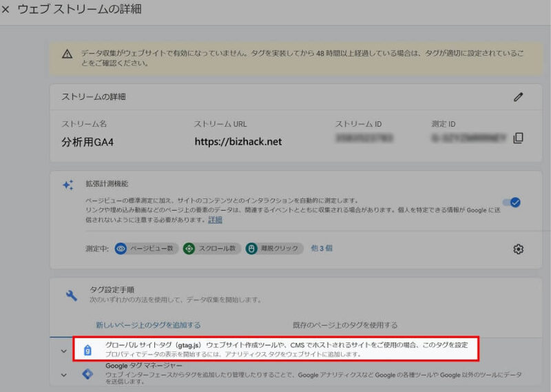Screen dimensions: 551x392
Task: Click the gtag.js tag icon
Action: click(x=87, y=350)
